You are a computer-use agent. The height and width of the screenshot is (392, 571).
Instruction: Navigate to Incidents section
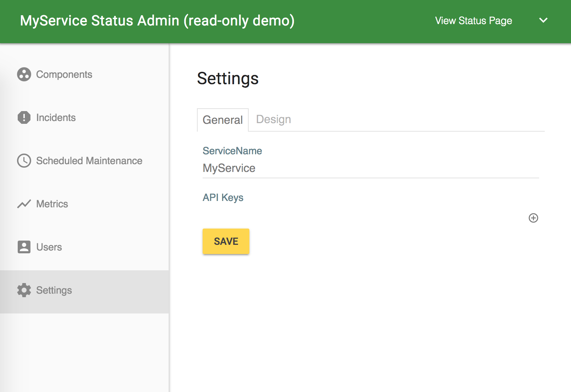56,117
